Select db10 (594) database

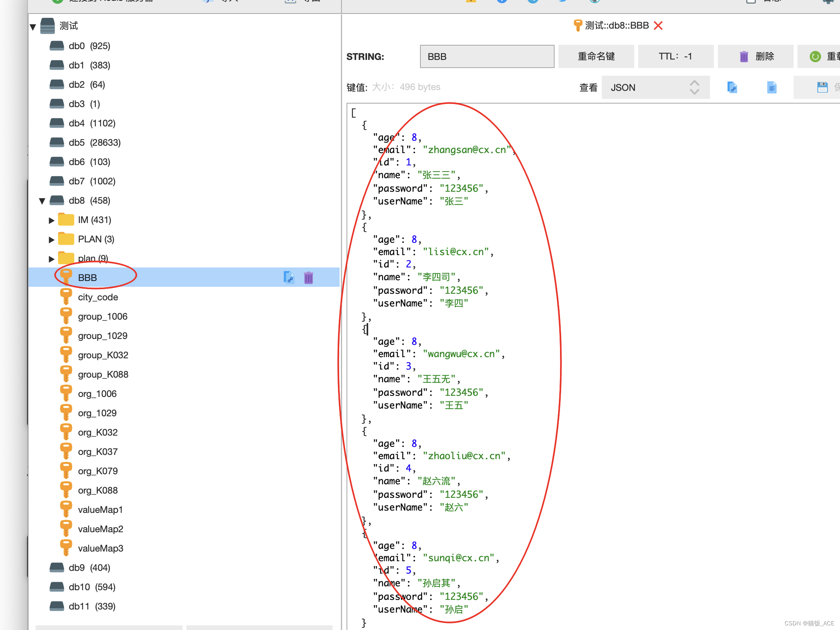coord(92,587)
